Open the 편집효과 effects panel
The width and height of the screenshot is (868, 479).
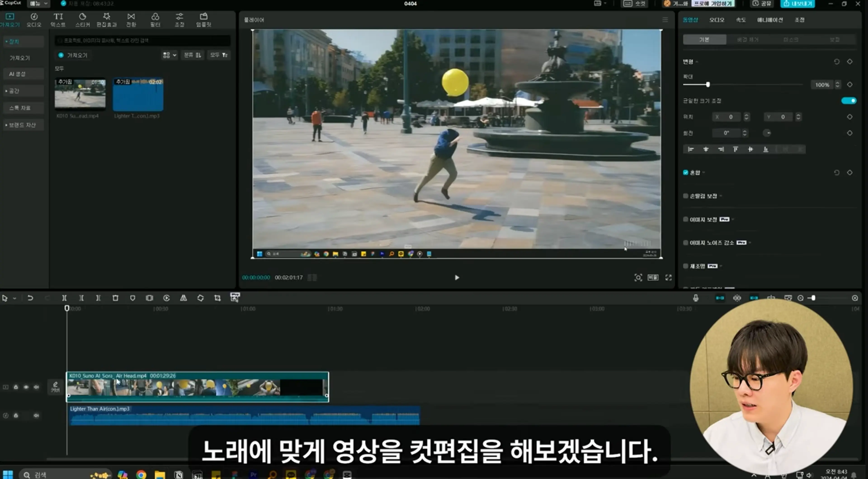(x=107, y=20)
